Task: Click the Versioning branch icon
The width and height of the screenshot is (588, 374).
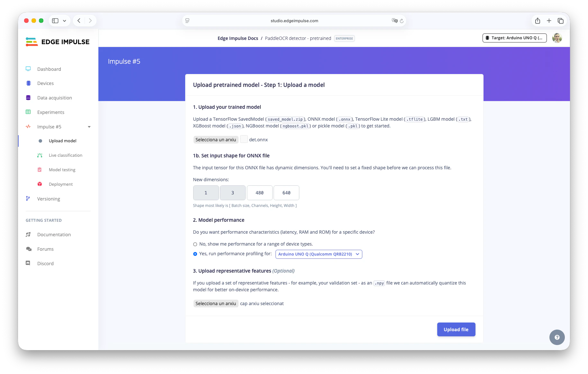Action: [28, 199]
